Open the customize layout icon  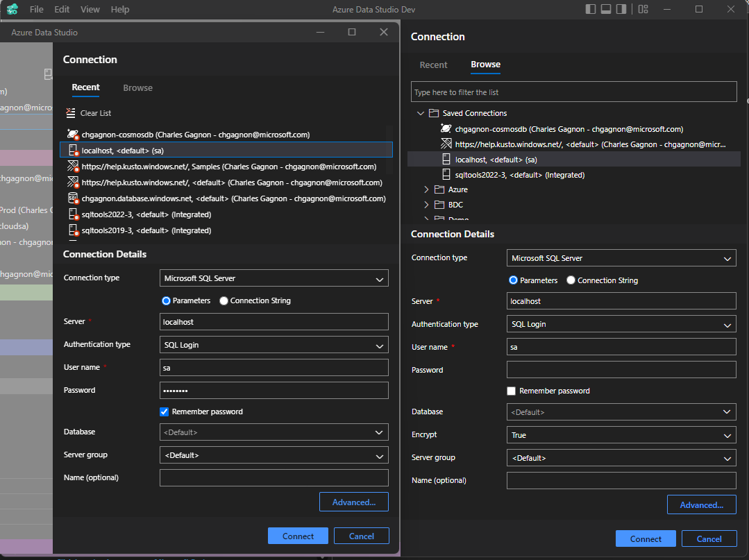pos(643,9)
